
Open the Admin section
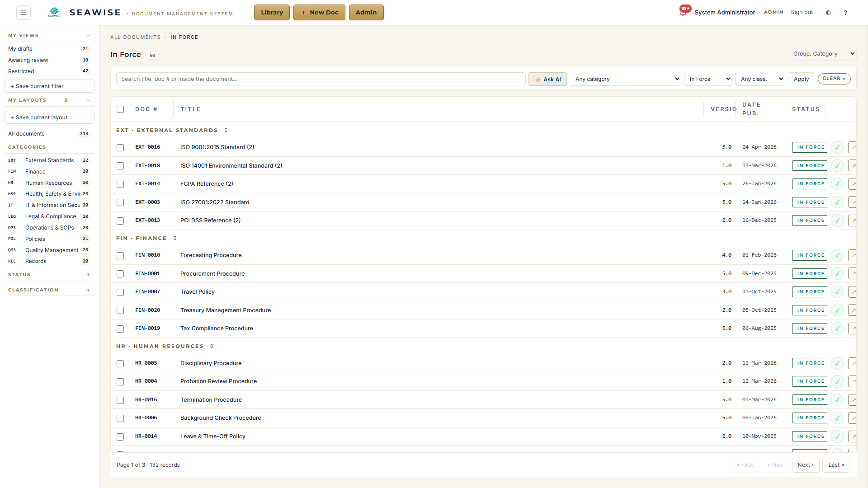coord(366,13)
